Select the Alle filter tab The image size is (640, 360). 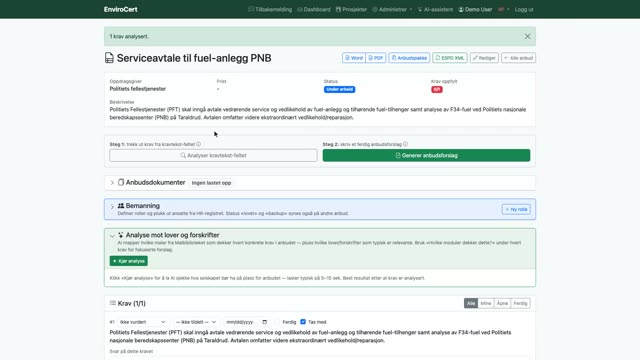(471, 303)
